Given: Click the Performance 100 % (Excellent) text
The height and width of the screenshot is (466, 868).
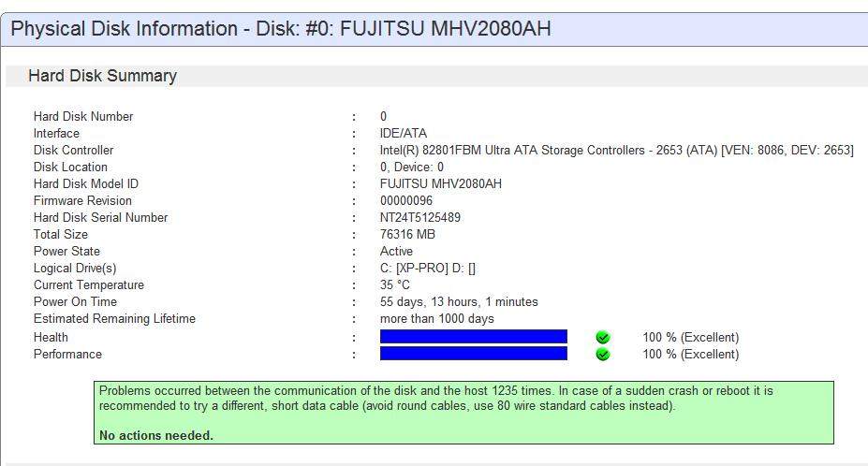Looking at the screenshot, I should pos(691,355).
